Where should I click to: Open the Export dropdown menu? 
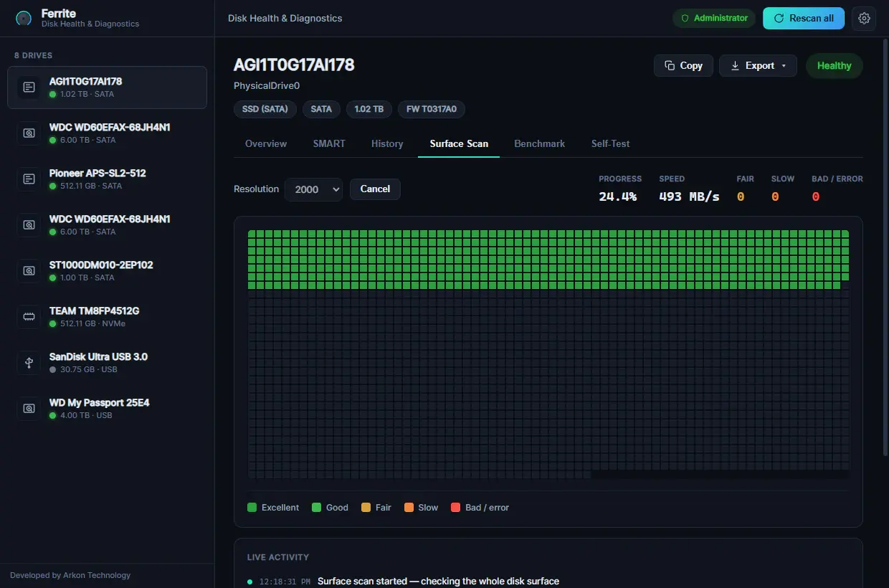(x=758, y=65)
